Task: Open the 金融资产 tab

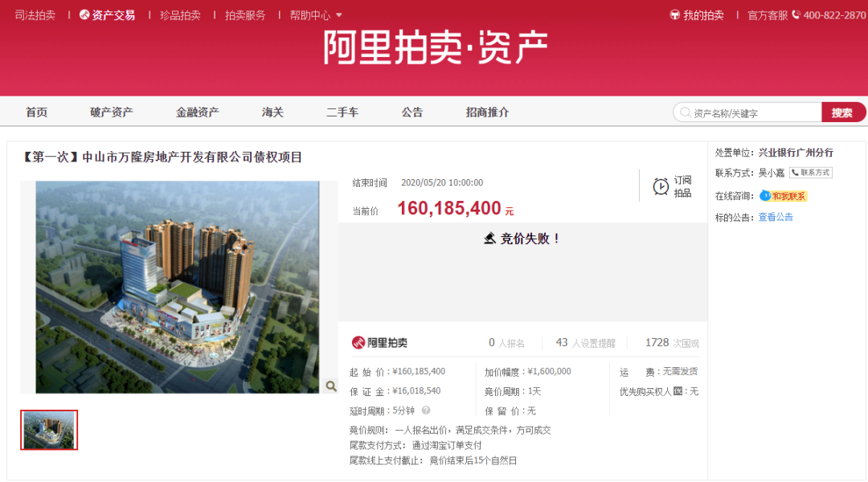Action: click(198, 112)
